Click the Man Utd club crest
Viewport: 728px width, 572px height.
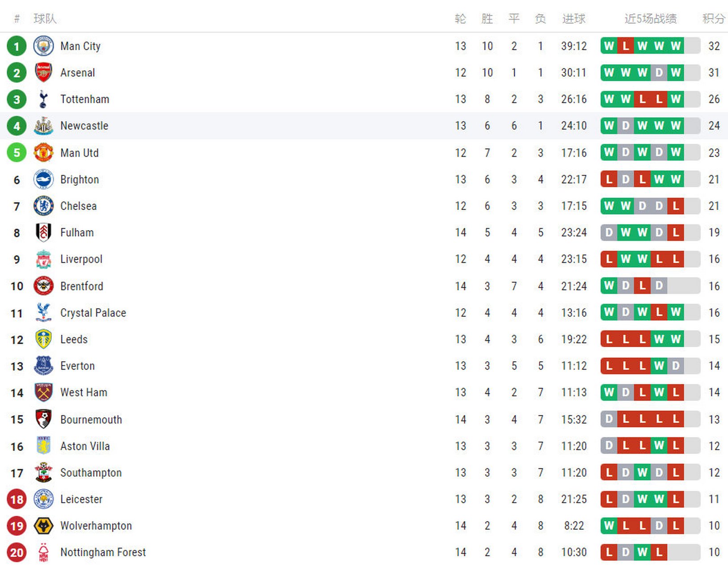[43, 153]
